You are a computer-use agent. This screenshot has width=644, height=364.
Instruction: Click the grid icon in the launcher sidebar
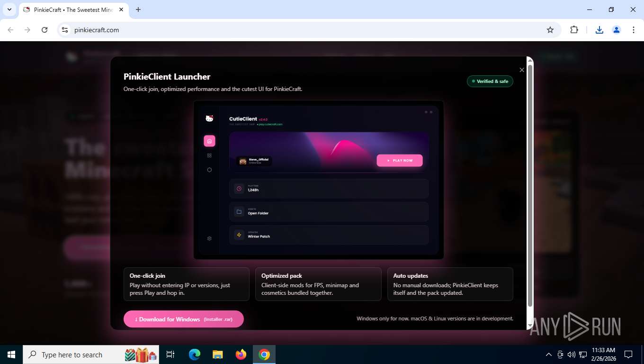point(209,155)
